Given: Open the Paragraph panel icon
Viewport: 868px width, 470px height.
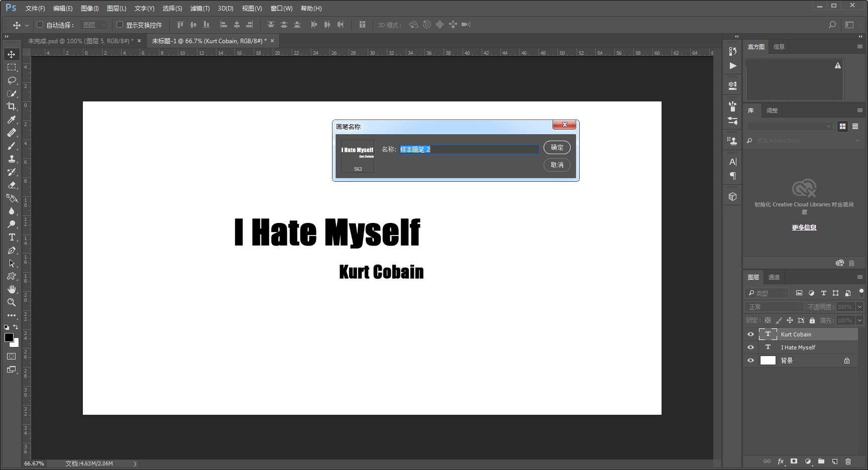Looking at the screenshot, I should [733, 176].
